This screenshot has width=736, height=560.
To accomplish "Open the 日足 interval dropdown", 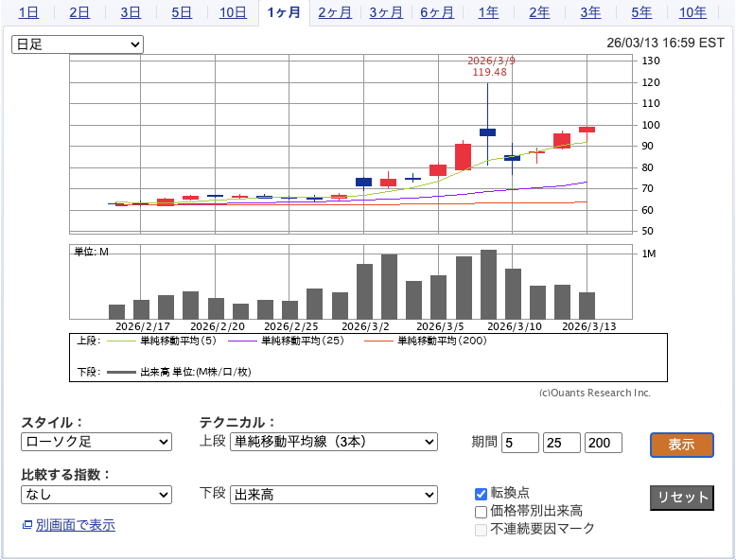I will pyautogui.click(x=78, y=44).
